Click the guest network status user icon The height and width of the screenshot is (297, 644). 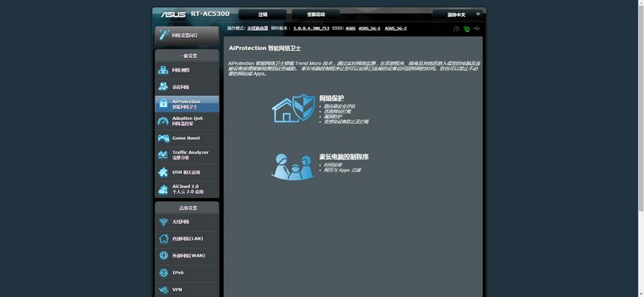456,28
